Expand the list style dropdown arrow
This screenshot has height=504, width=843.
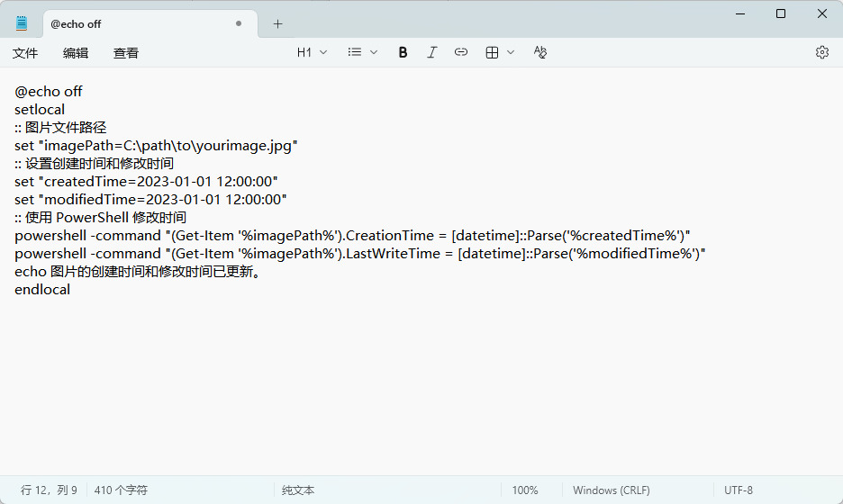[x=374, y=52]
